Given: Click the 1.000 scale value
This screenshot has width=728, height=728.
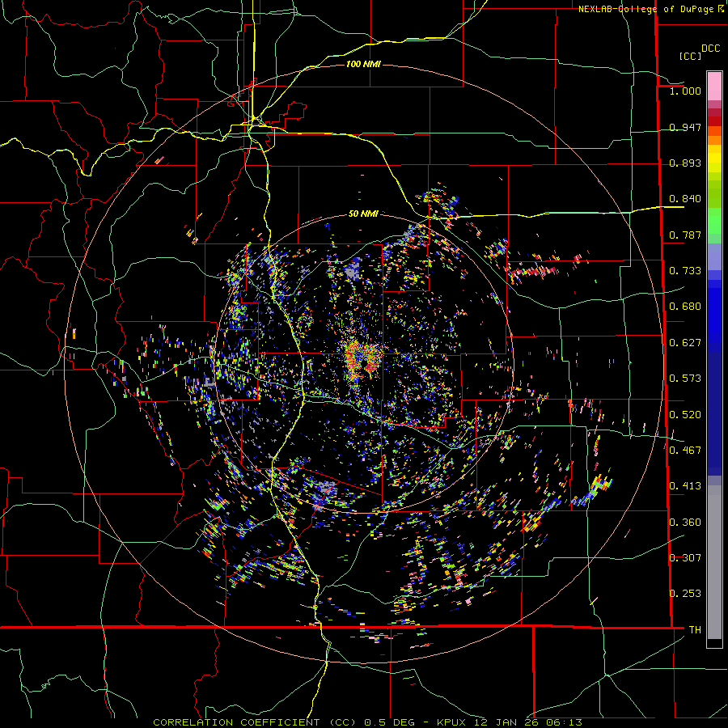Looking at the screenshot, I should pyautogui.click(x=685, y=91).
